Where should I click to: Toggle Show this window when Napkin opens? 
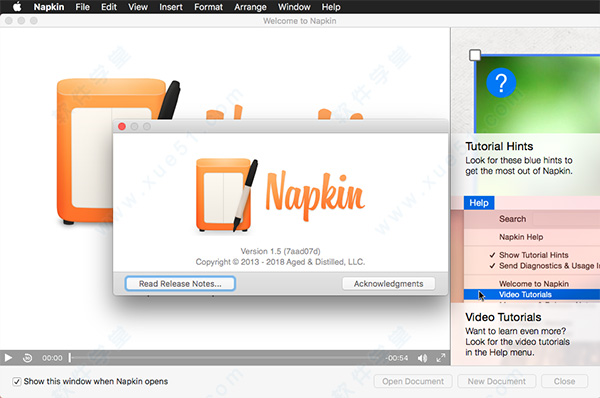click(16, 382)
